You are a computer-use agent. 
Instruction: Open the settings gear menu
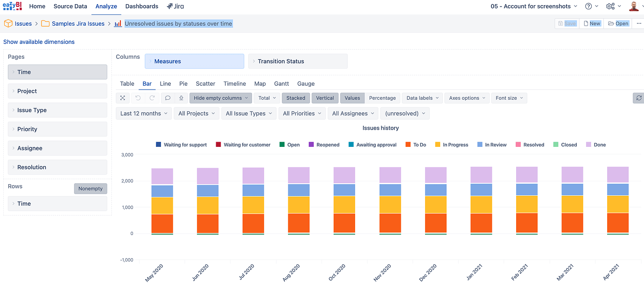[610, 6]
